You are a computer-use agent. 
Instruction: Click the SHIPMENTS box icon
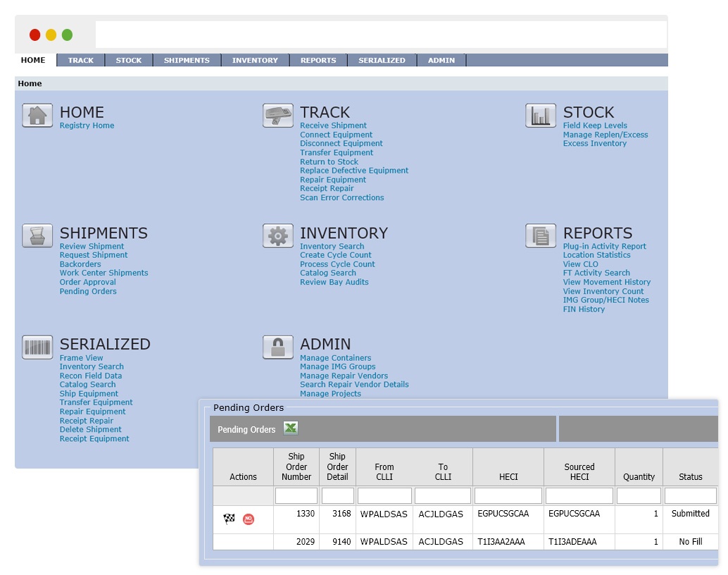37,235
